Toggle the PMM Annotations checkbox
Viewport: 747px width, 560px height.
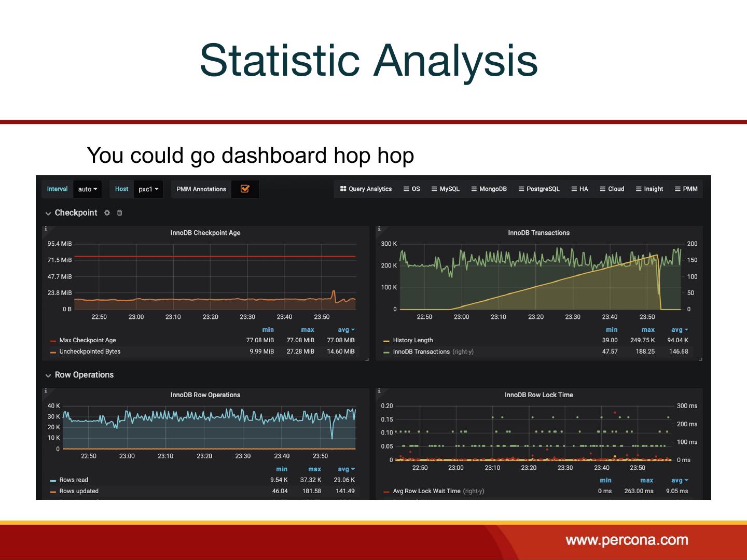pos(245,189)
